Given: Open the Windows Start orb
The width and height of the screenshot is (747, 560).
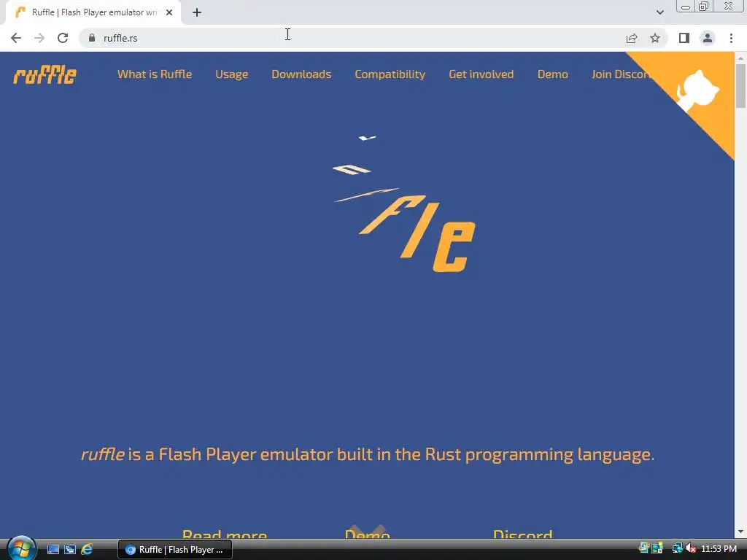Looking at the screenshot, I should click(x=21, y=548).
